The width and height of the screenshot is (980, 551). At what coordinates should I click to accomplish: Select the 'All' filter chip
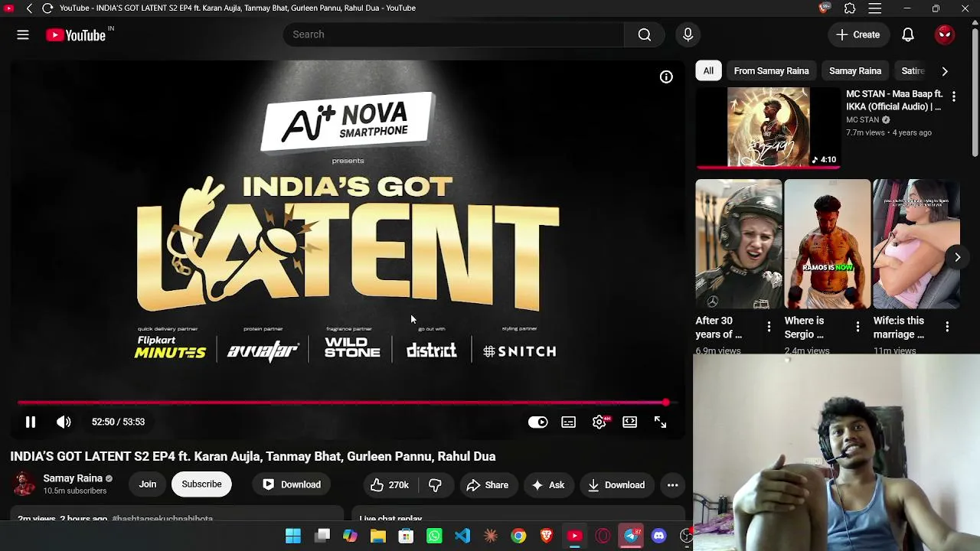[708, 71]
